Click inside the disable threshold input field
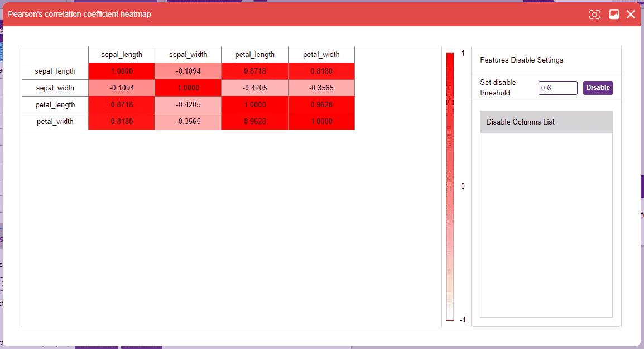The image size is (644, 349). coord(558,88)
